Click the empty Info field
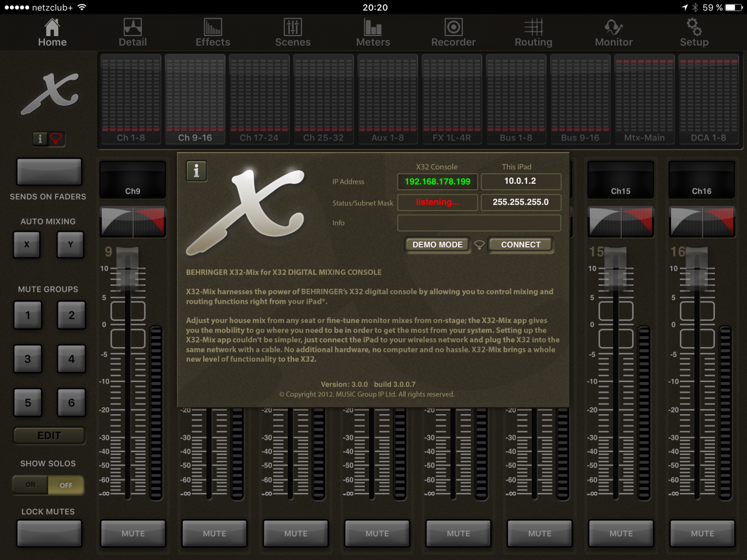747x560 pixels. (x=479, y=223)
